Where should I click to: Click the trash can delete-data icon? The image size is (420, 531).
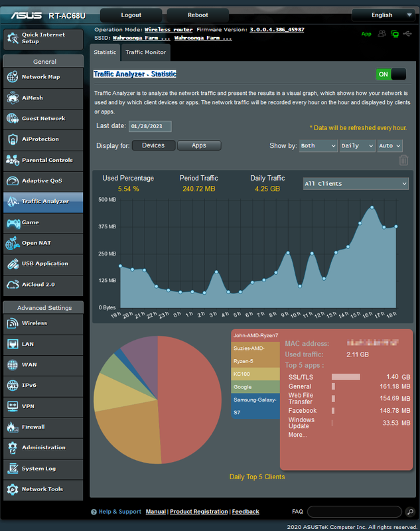pos(403,160)
